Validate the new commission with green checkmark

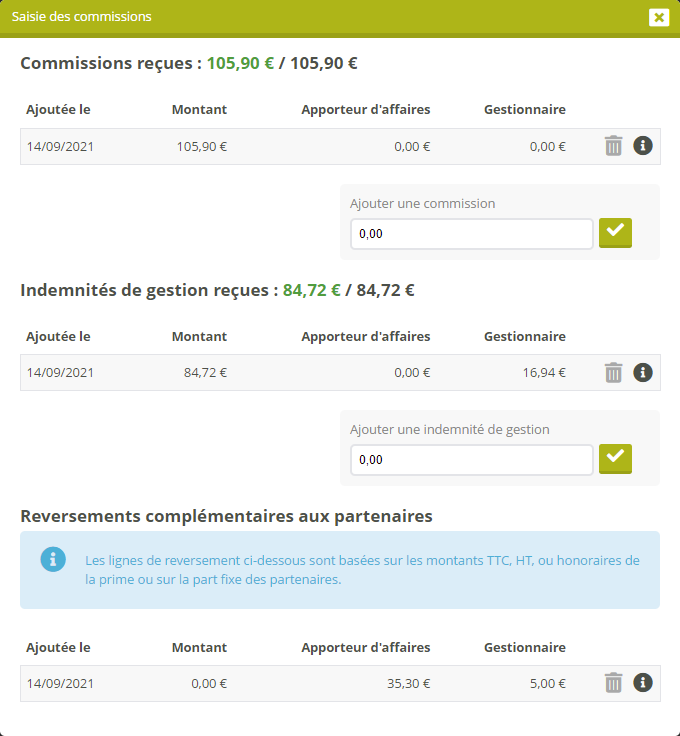615,232
